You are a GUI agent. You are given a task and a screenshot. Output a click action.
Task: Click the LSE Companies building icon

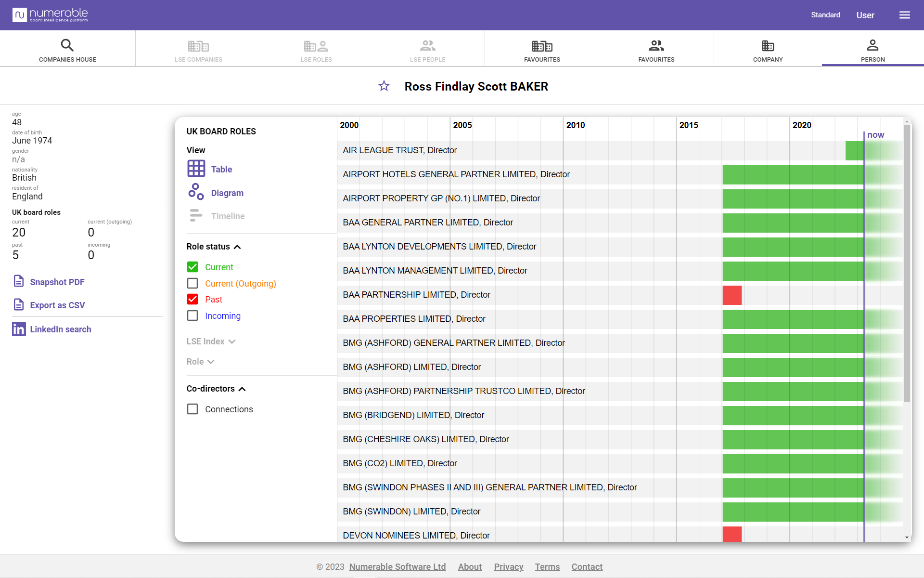(x=198, y=46)
